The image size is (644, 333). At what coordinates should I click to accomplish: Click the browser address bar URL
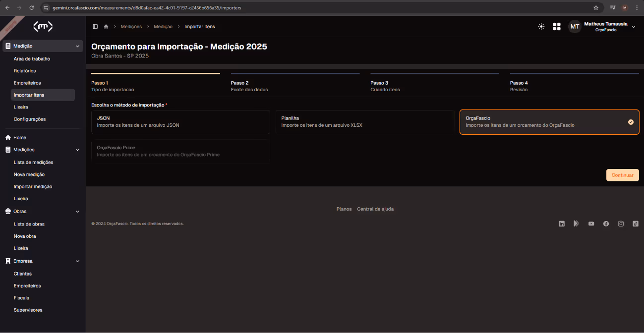pos(147,8)
